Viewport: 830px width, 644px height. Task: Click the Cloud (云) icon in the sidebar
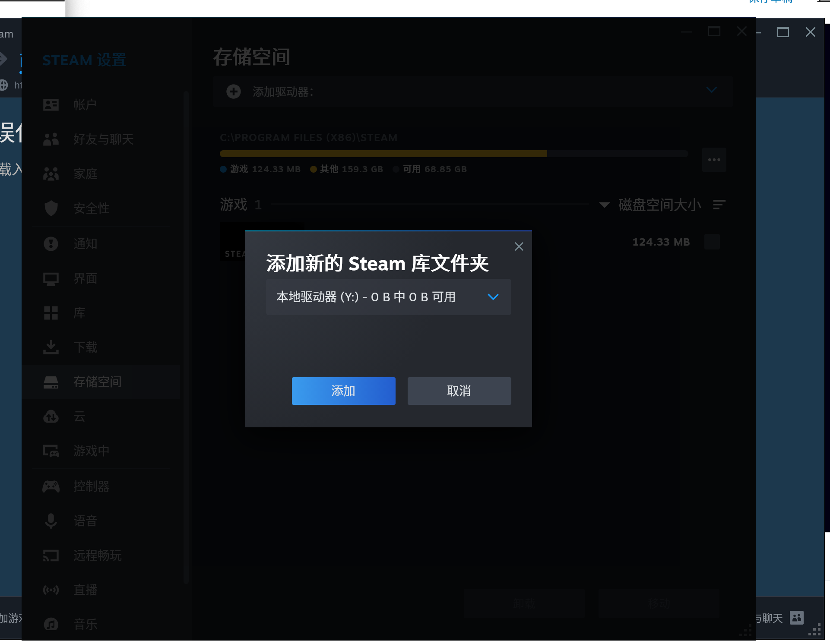[51, 417]
